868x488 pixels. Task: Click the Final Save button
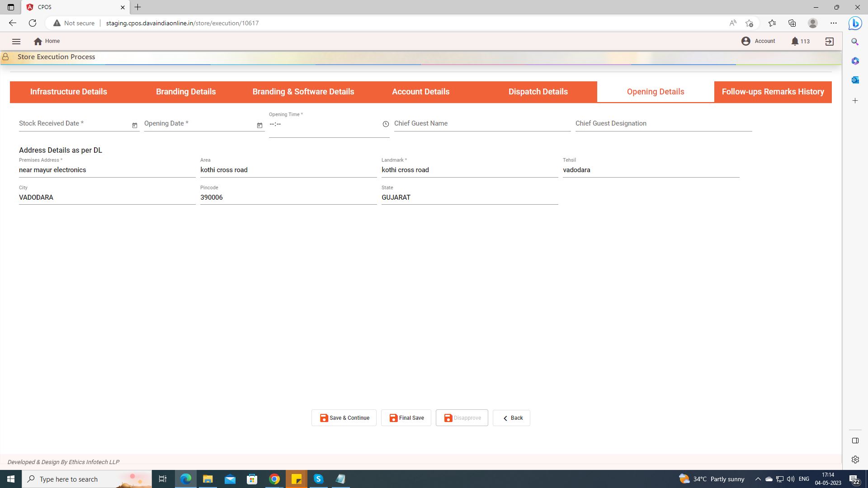click(x=406, y=418)
